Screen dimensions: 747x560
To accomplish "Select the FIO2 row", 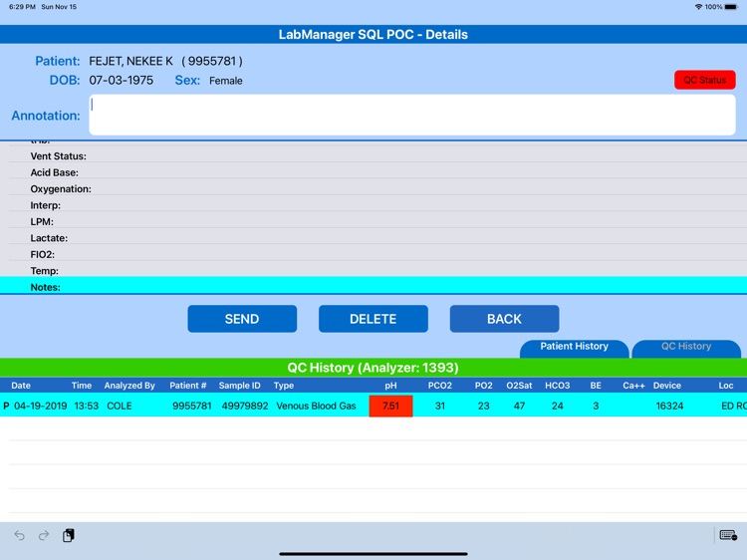I will tap(373, 254).
